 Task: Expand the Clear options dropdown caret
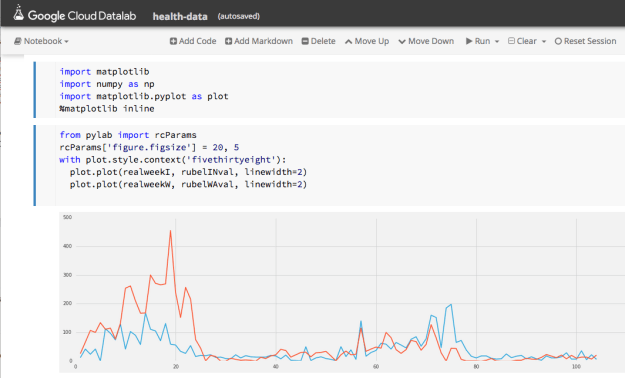(x=544, y=41)
